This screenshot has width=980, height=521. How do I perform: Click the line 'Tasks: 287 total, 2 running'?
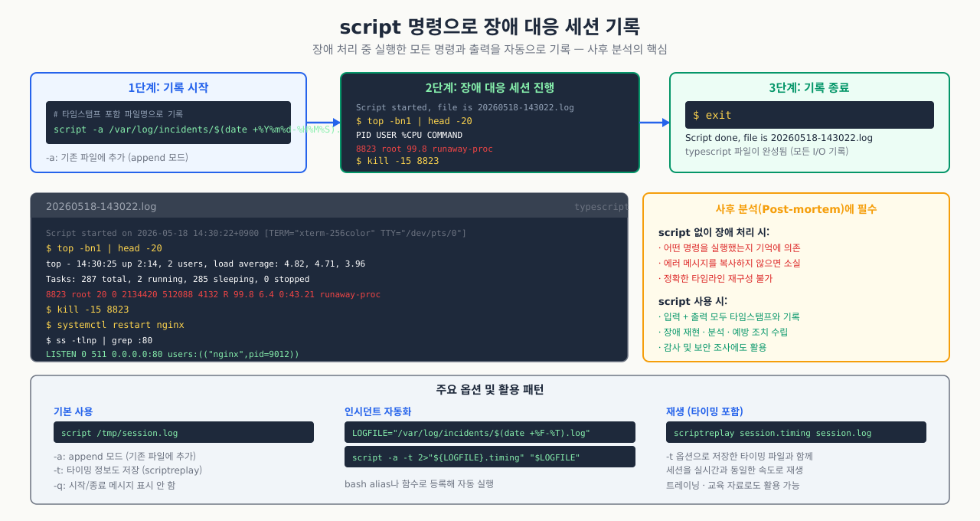pos(178,279)
